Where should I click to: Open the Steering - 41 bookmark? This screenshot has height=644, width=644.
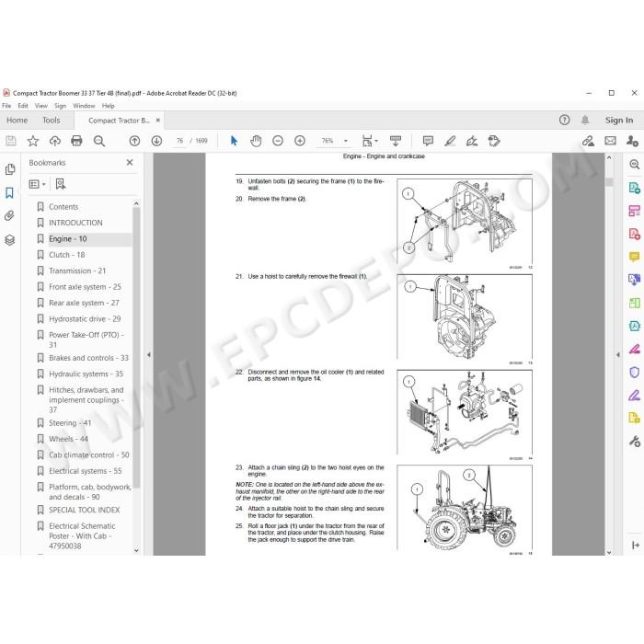pos(70,423)
